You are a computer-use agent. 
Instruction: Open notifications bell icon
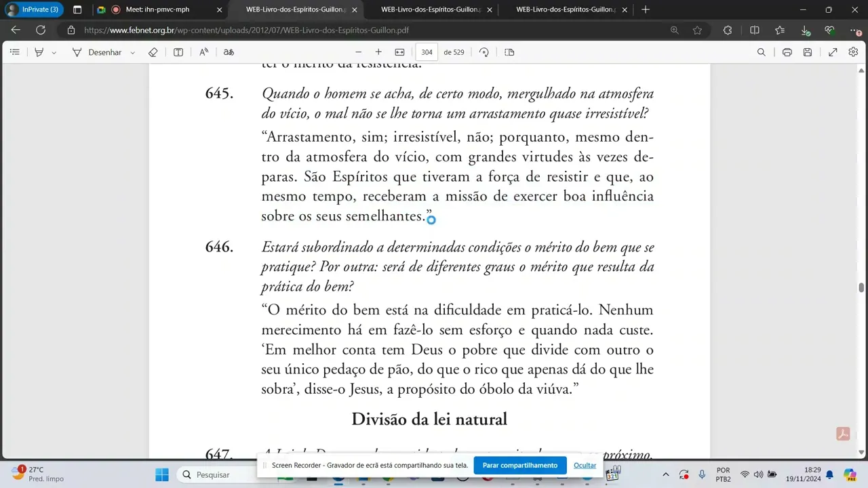click(x=829, y=474)
